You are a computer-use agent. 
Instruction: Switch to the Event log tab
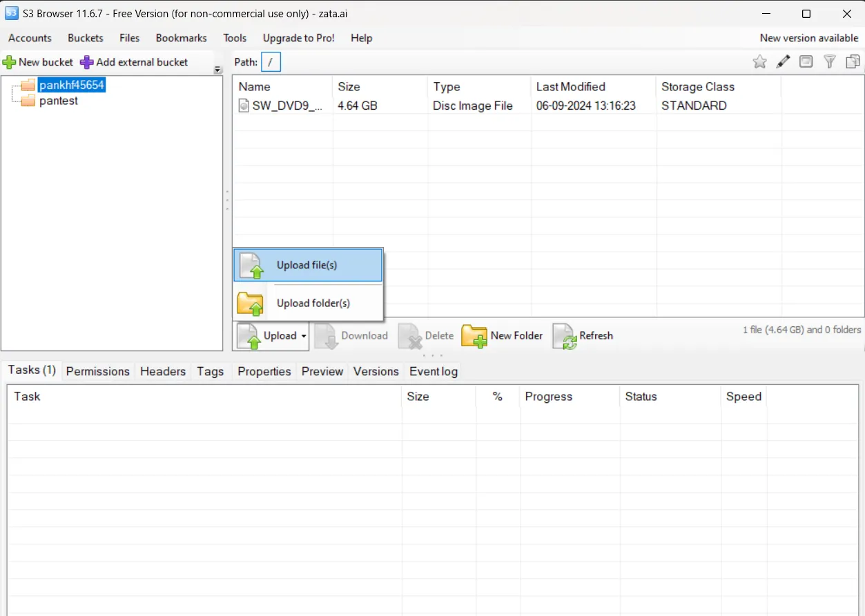click(434, 371)
